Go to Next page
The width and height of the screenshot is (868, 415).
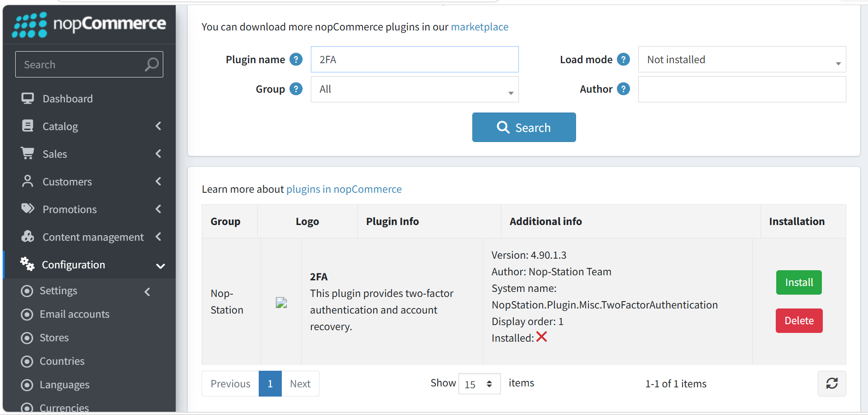(x=300, y=384)
